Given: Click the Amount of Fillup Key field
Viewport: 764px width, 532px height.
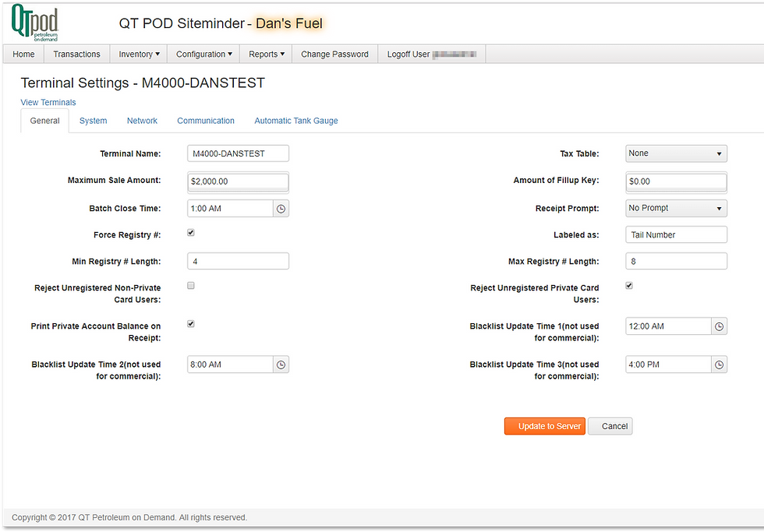Looking at the screenshot, I should tap(677, 181).
